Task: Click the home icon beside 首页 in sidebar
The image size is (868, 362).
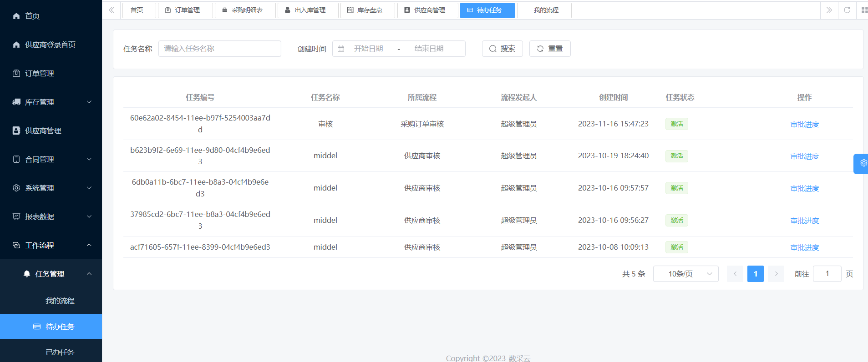Action: 16,16
